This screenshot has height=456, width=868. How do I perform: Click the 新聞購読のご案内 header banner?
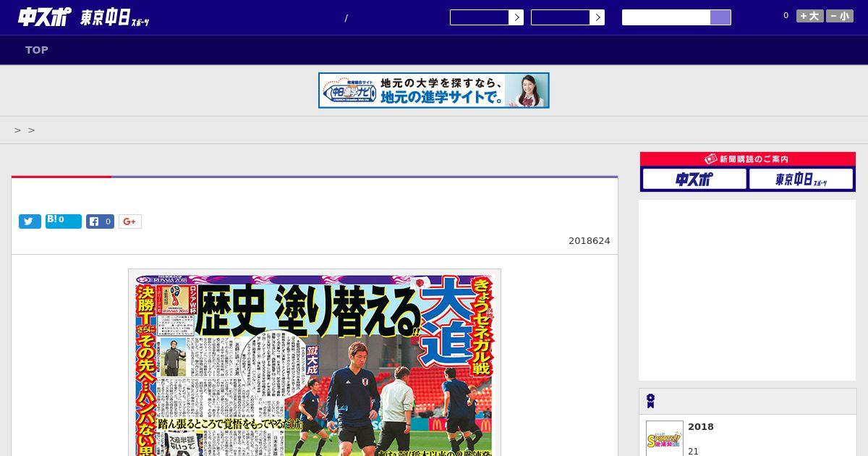click(747, 159)
